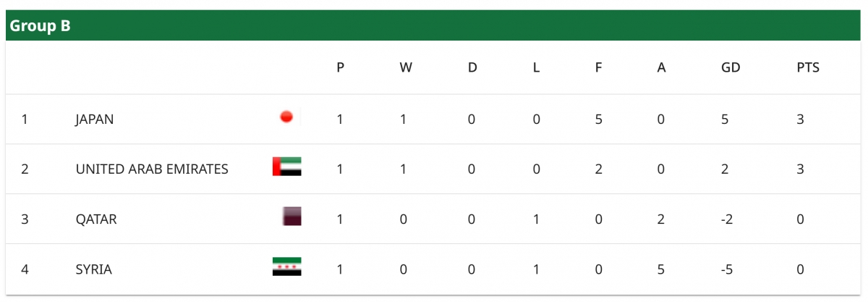The image size is (868, 302).
Task: Select the W column header
Action: [x=406, y=68]
